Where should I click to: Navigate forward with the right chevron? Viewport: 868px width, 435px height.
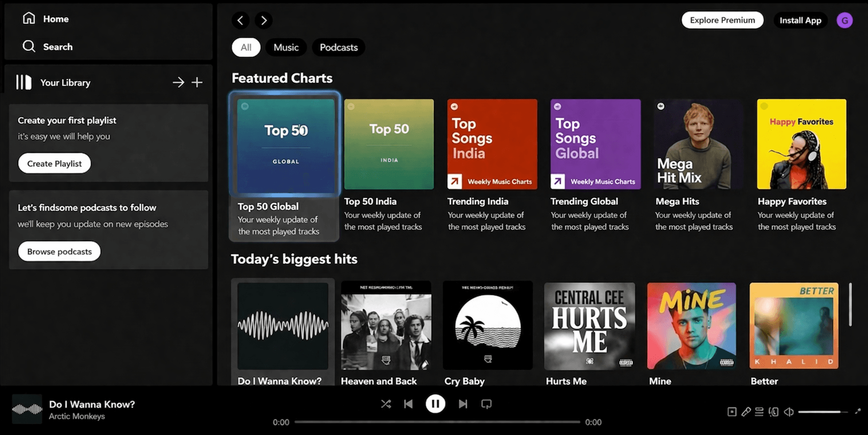[x=264, y=20]
